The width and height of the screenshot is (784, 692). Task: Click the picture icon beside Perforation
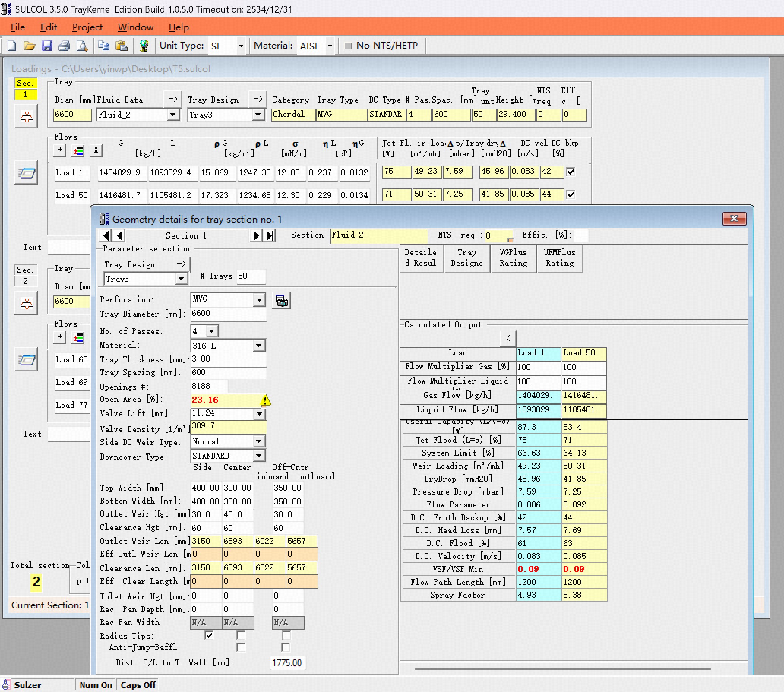tap(281, 300)
